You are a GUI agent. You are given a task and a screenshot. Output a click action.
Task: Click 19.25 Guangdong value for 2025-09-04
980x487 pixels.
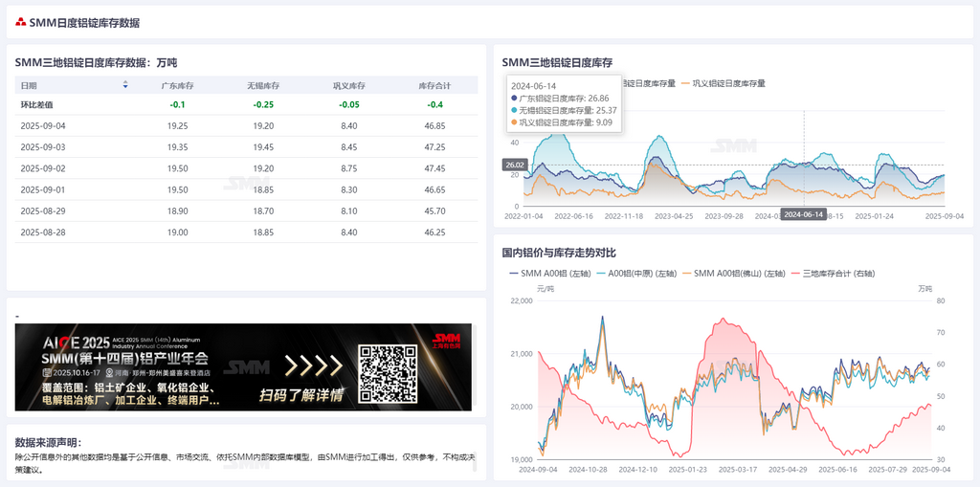178,125
